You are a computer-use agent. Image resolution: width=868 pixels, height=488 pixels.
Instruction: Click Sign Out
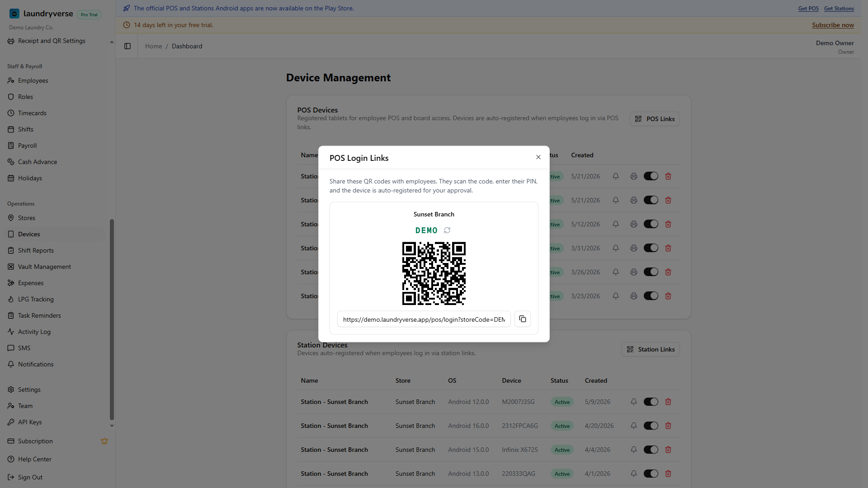[57, 477]
